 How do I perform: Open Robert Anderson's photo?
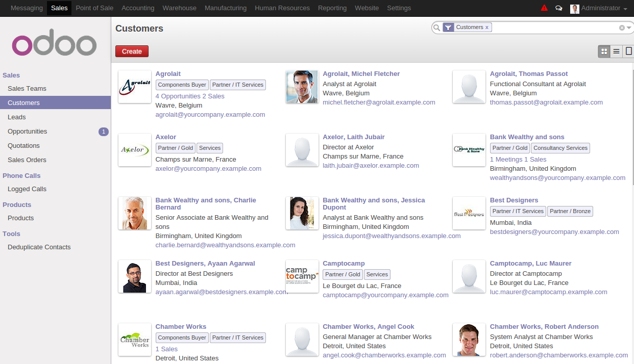(x=469, y=340)
